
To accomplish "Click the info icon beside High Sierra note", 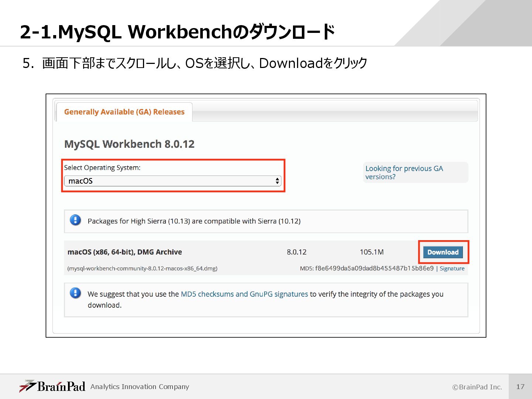I will [x=75, y=220].
